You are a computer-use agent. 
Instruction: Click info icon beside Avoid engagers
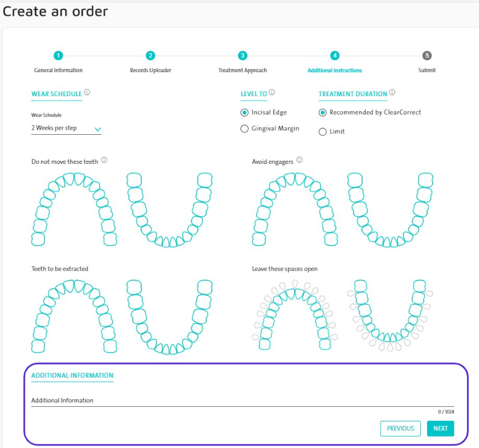point(299,160)
